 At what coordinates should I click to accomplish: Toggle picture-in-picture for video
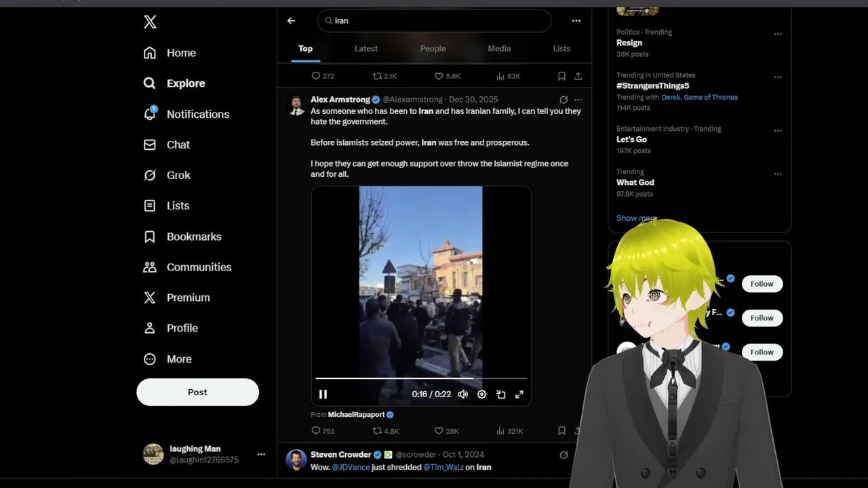click(500, 394)
